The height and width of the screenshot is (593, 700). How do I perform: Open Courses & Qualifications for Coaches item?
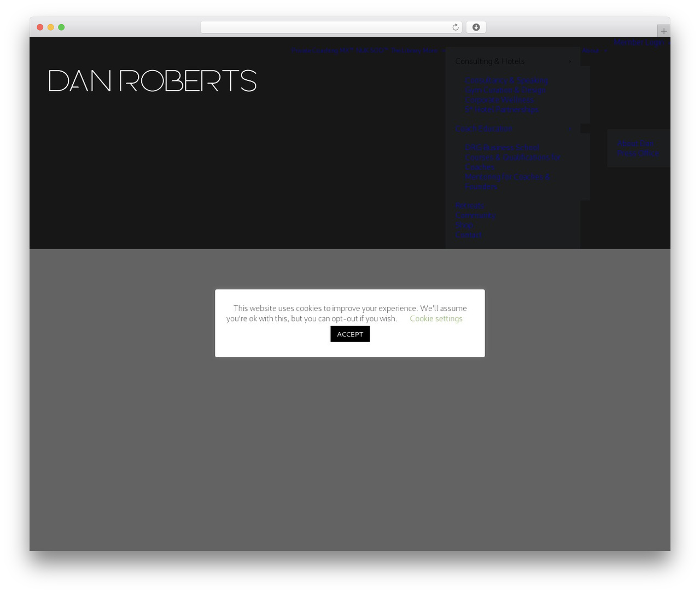tap(512, 162)
